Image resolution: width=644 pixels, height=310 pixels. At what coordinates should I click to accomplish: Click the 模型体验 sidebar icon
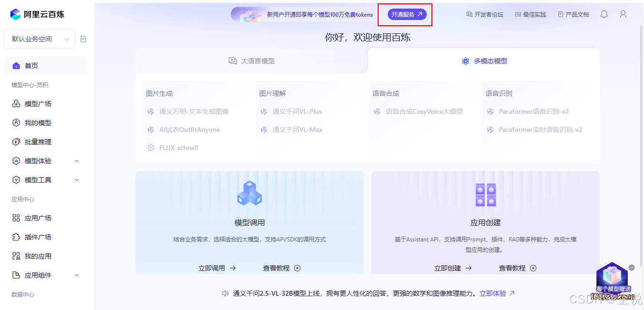(16, 161)
